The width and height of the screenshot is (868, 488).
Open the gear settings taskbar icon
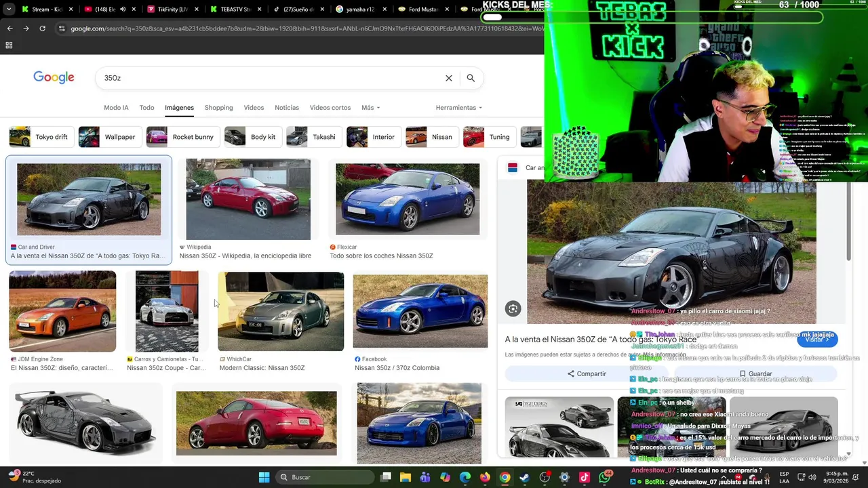tap(564, 477)
